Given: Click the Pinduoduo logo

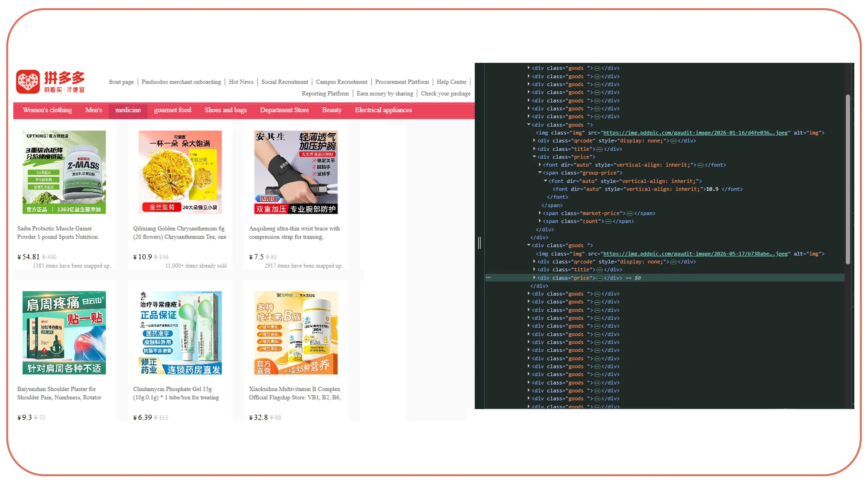Looking at the screenshot, I should (x=50, y=82).
